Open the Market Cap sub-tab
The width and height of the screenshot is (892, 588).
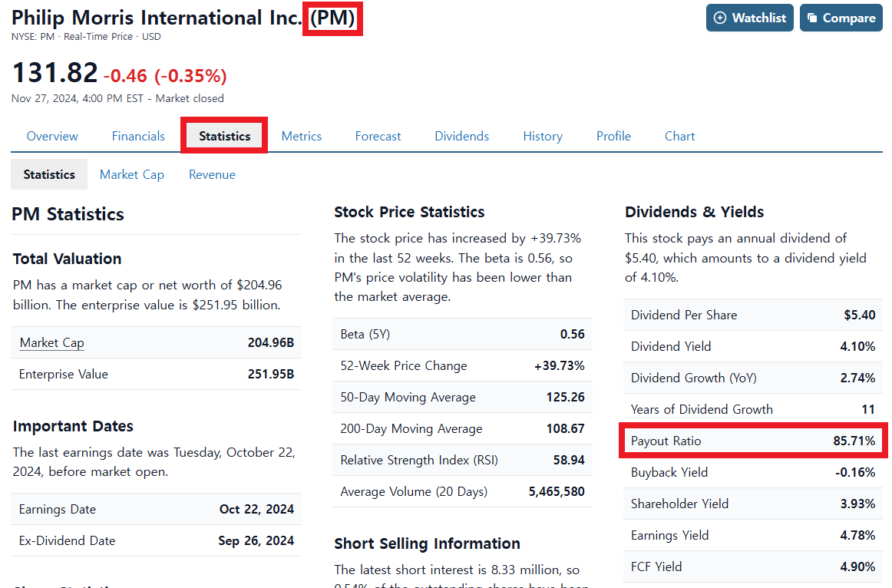(132, 174)
